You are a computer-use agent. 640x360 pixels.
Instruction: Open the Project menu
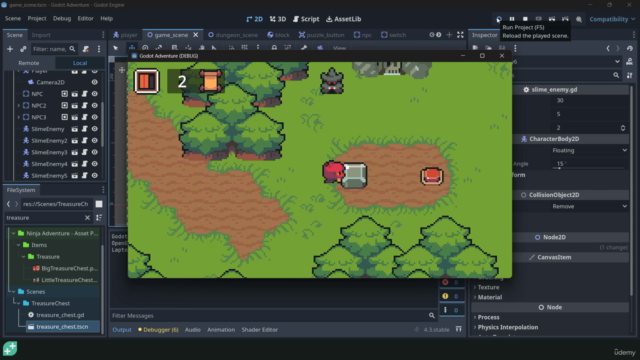coord(37,18)
